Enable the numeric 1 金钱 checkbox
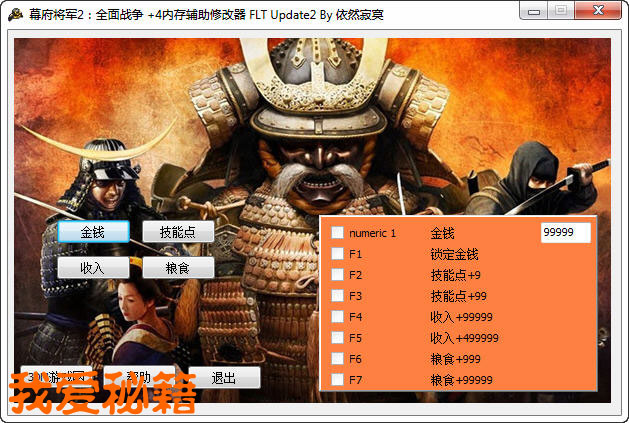 (338, 233)
